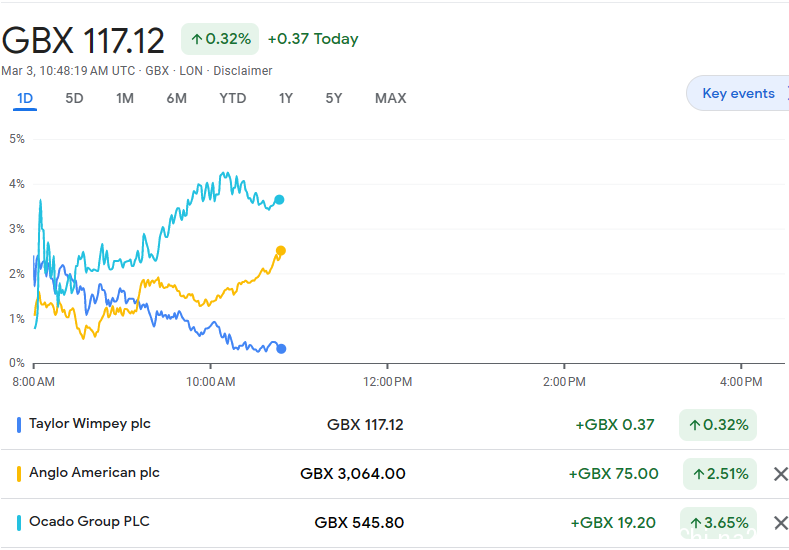789x550 pixels.
Task: Open Anglo American plc row
Action: [x=394, y=474]
